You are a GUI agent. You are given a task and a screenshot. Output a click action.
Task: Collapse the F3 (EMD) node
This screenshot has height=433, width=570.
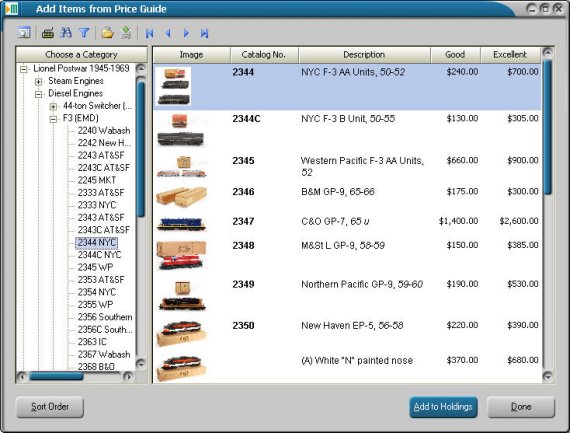(53, 119)
